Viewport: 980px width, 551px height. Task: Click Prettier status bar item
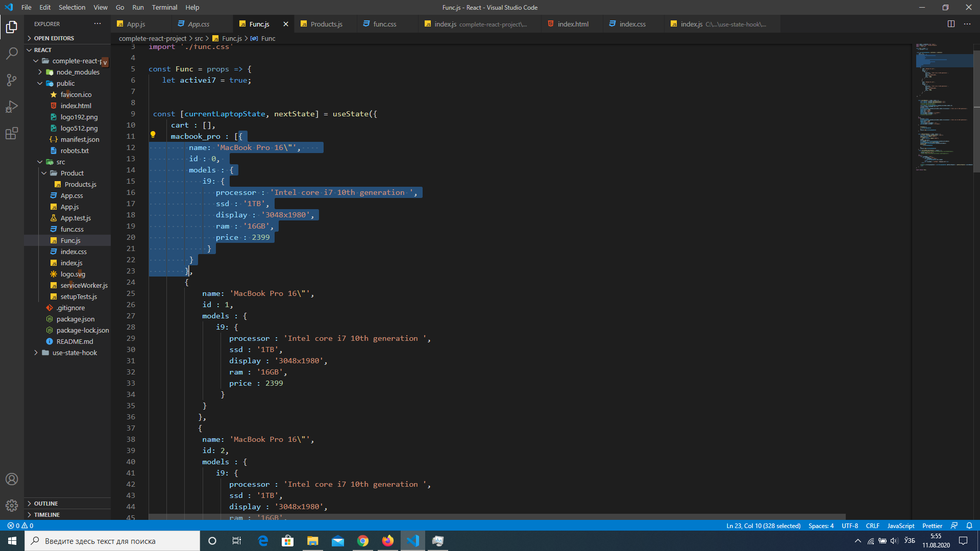[x=932, y=525]
